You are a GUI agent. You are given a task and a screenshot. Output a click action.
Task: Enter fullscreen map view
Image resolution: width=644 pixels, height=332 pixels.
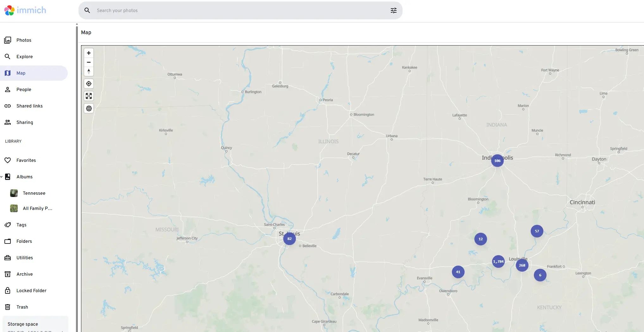coord(89,96)
